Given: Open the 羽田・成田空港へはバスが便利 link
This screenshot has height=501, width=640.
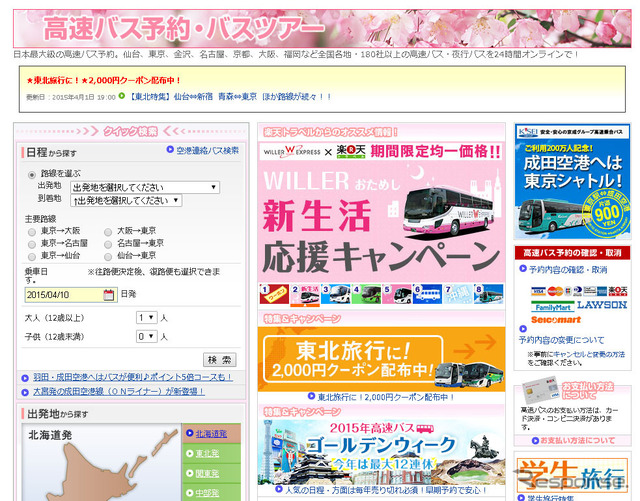Looking at the screenshot, I should click(133, 377).
